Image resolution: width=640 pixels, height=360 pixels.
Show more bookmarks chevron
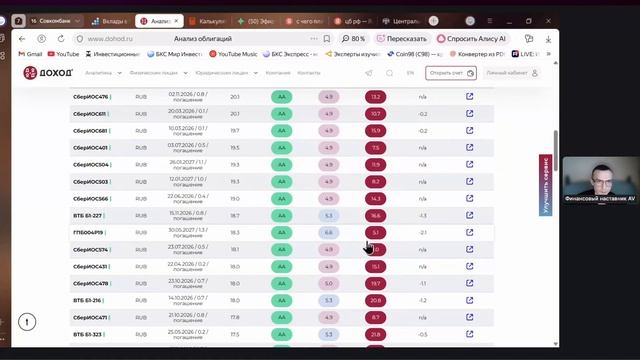coord(549,54)
